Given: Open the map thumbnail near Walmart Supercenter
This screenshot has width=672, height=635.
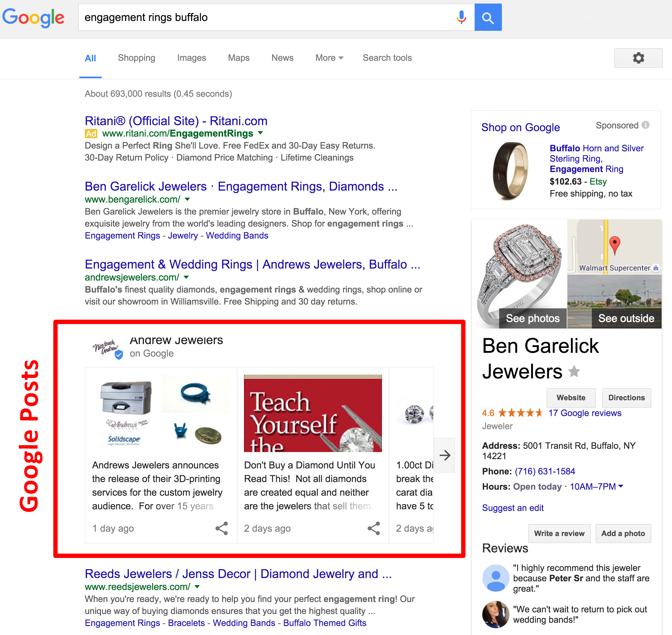Looking at the screenshot, I should (x=614, y=246).
